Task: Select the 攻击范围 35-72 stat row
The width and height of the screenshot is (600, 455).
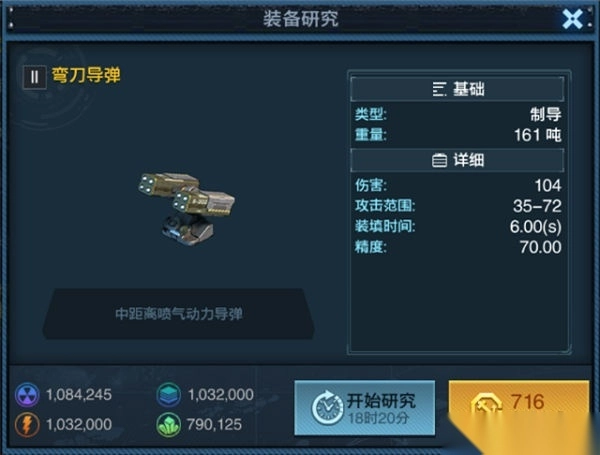Action: tap(458, 206)
